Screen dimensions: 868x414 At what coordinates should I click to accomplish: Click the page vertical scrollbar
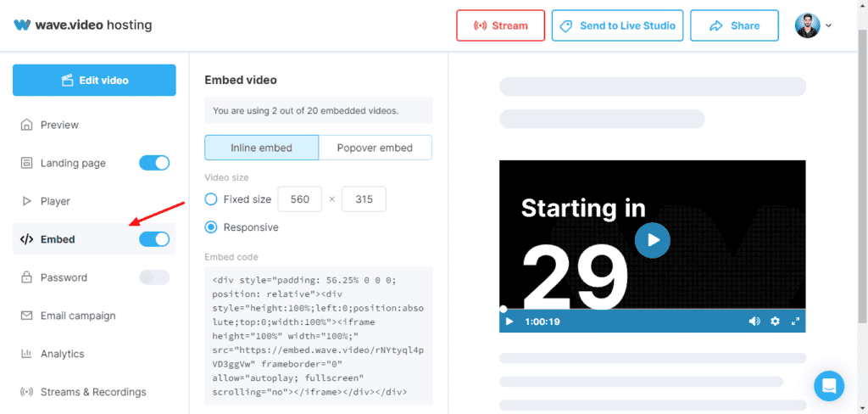tap(863, 176)
